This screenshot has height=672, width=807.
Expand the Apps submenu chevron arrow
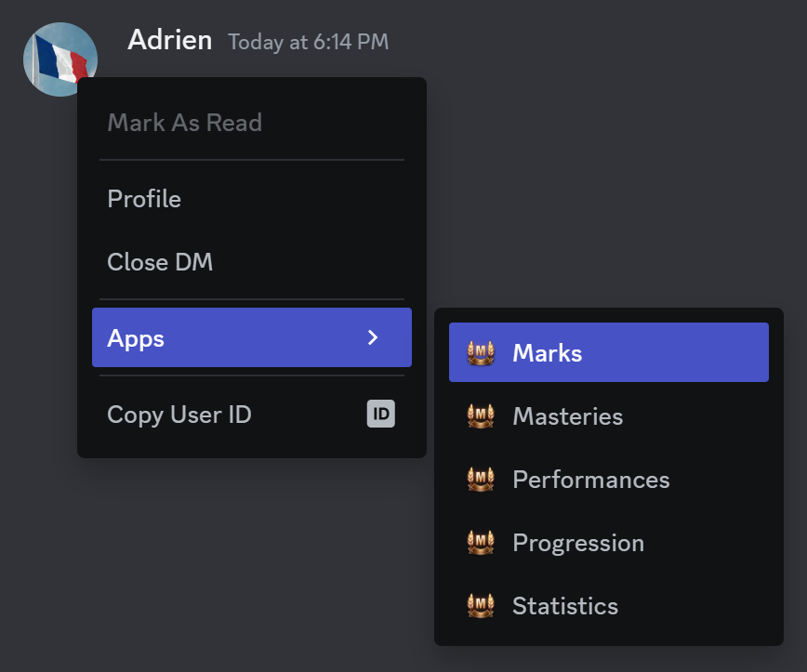tap(373, 338)
